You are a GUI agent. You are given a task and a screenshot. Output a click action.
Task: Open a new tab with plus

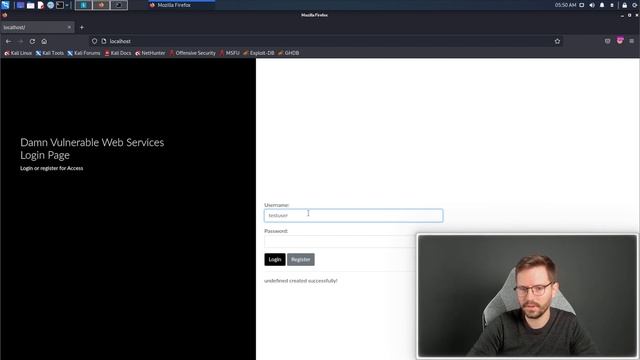coord(82,27)
